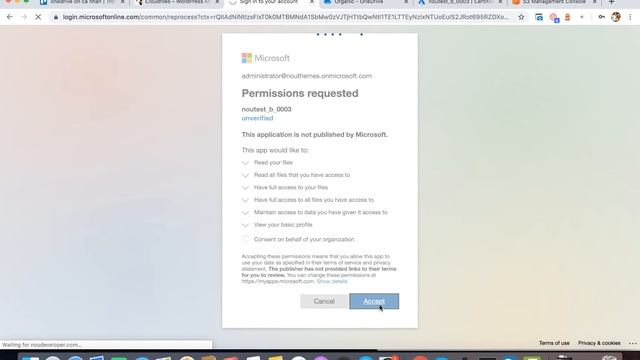Check Consent on behalf of your organization
This screenshot has width=640, height=360.
tap(245, 239)
